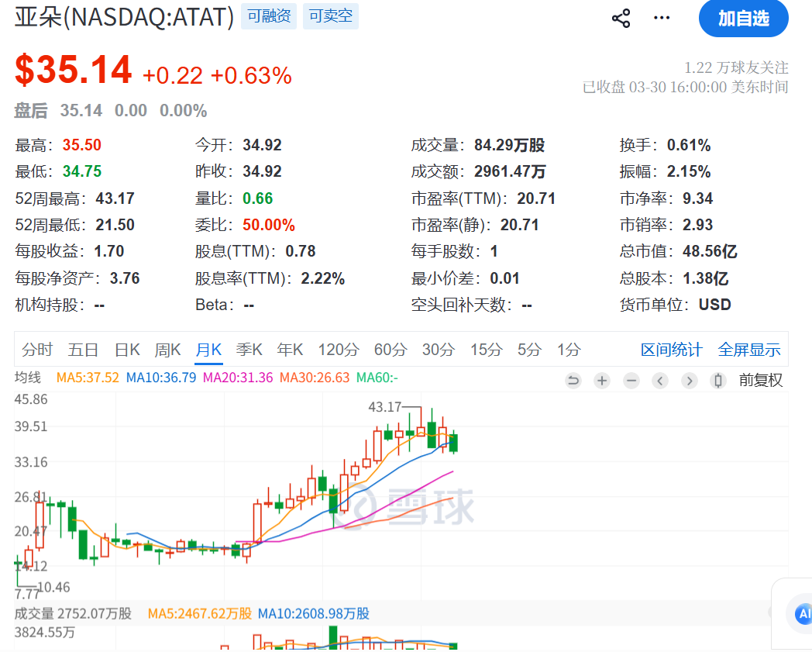The image size is (812, 652).
Task: Click the 成交量 value 84.29万股
Action: [510, 145]
